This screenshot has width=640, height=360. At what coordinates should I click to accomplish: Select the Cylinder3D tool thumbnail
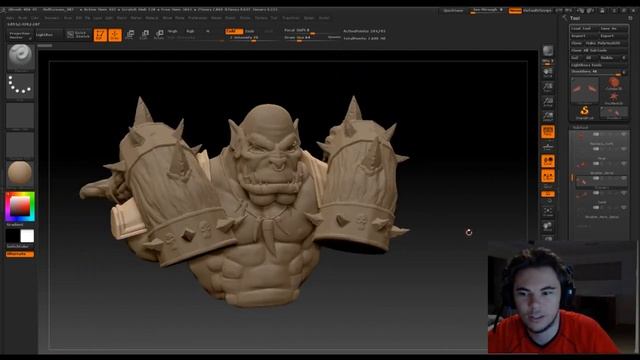pyautogui.click(x=613, y=83)
